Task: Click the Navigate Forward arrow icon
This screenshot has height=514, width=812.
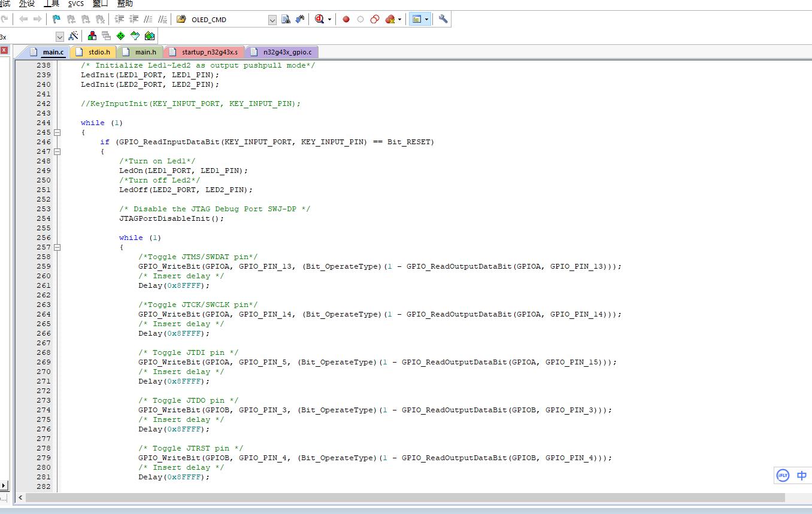Action: (x=37, y=19)
